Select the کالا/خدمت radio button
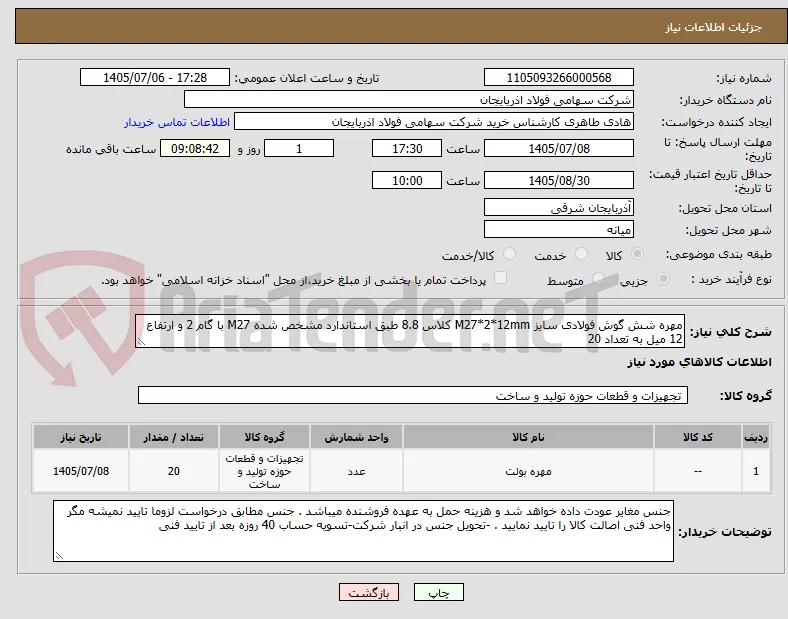 tap(509, 254)
